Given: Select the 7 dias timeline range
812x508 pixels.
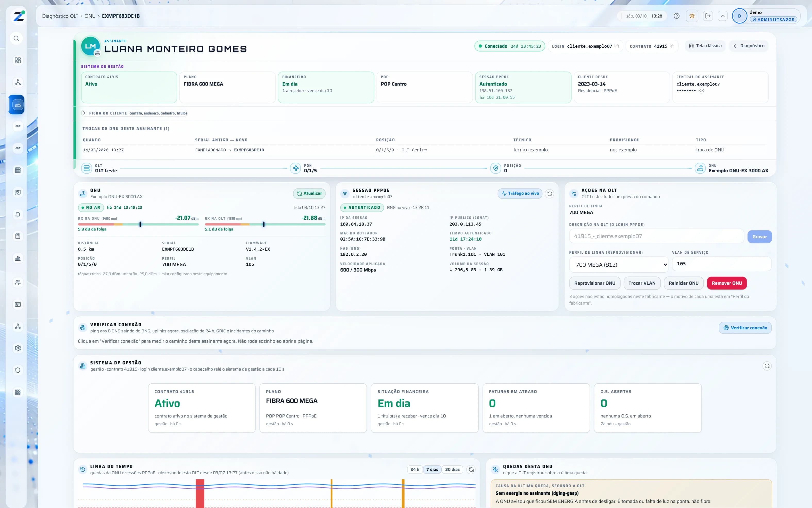Looking at the screenshot, I should tap(432, 470).
